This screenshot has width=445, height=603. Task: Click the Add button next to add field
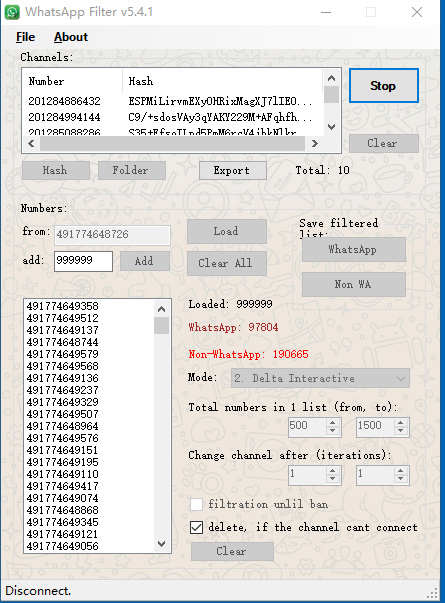pos(145,261)
